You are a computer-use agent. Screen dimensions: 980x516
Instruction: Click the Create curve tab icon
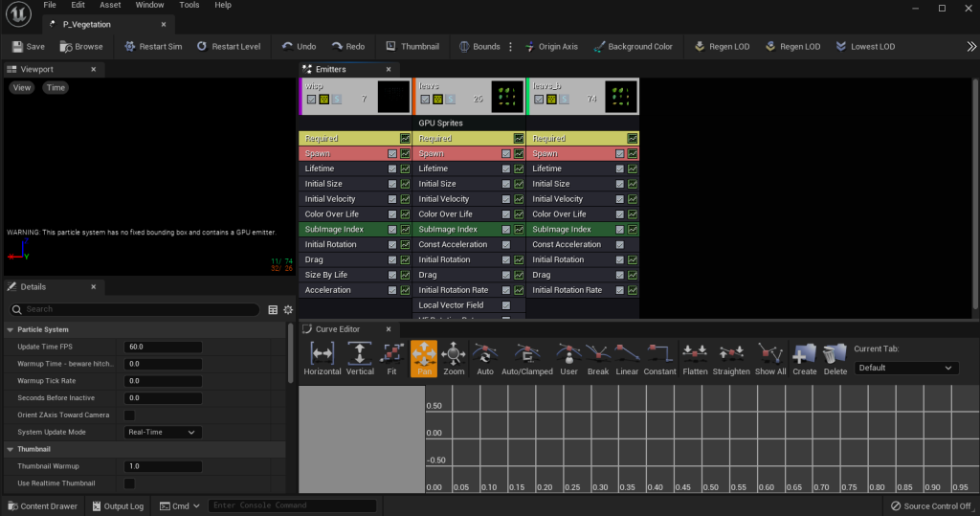tap(805, 353)
